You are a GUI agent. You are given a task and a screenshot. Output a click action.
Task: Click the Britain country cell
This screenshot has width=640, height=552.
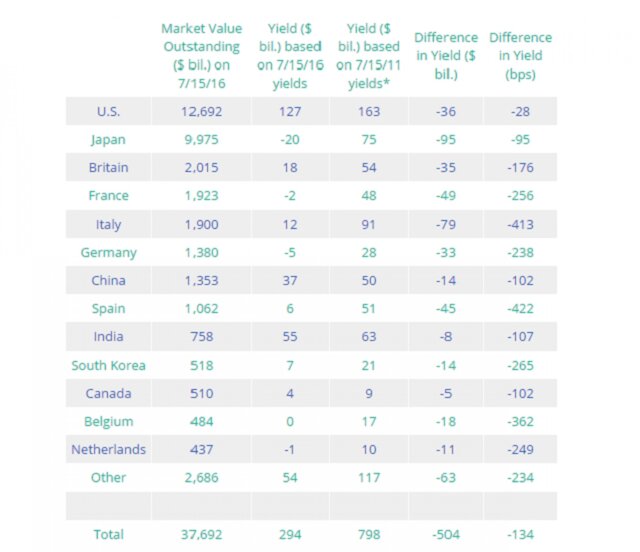pos(108,168)
